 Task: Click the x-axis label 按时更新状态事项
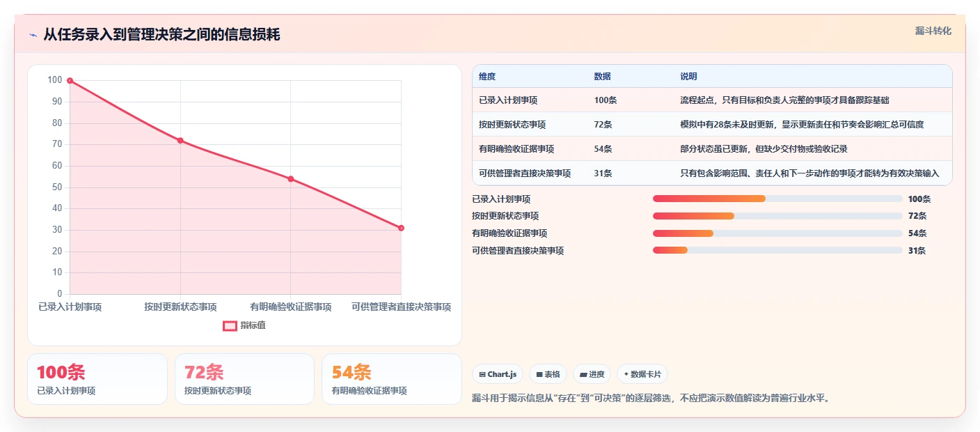tap(180, 307)
